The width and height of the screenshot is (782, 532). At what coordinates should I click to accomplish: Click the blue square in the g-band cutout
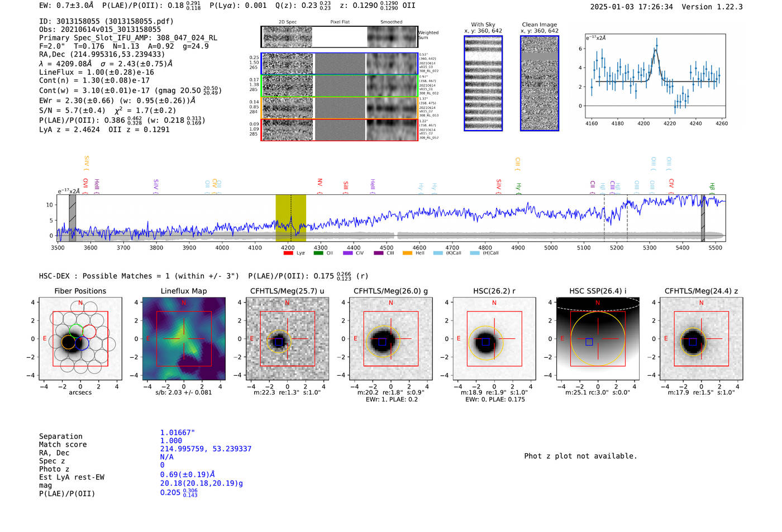382,342
